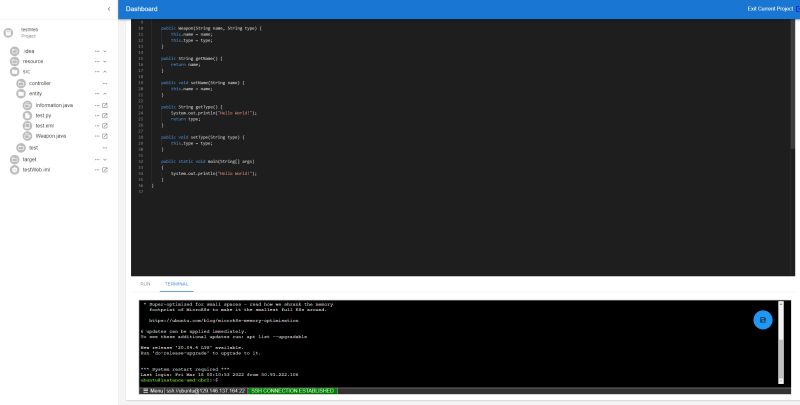Click inside the terminal at the prompt line
This screenshot has width=800, height=405.
click(179, 380)
